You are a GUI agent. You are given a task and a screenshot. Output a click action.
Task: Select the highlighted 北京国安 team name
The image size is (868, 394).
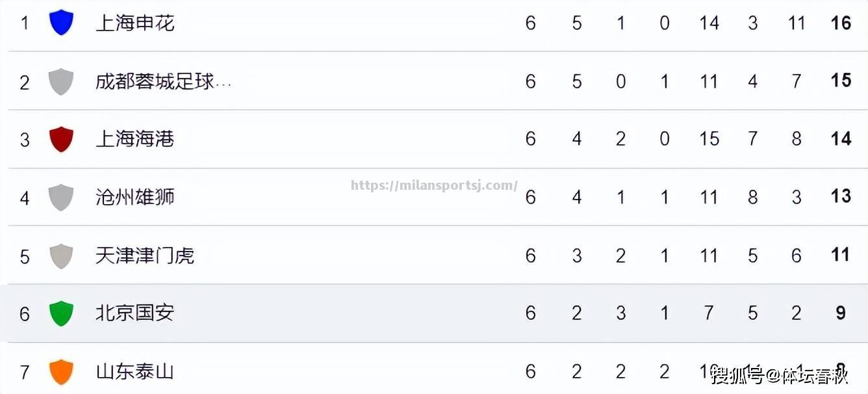(x=135, y=313)
